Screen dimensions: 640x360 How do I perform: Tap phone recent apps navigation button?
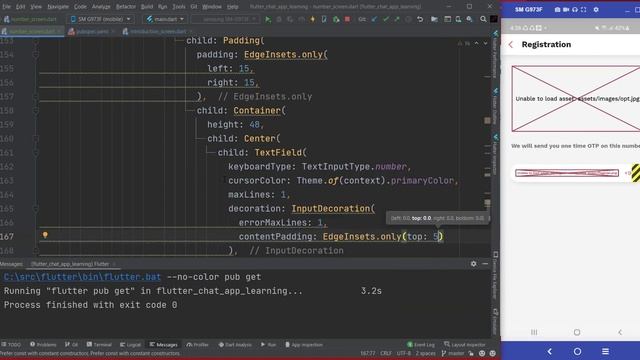(x=534, y=332)
